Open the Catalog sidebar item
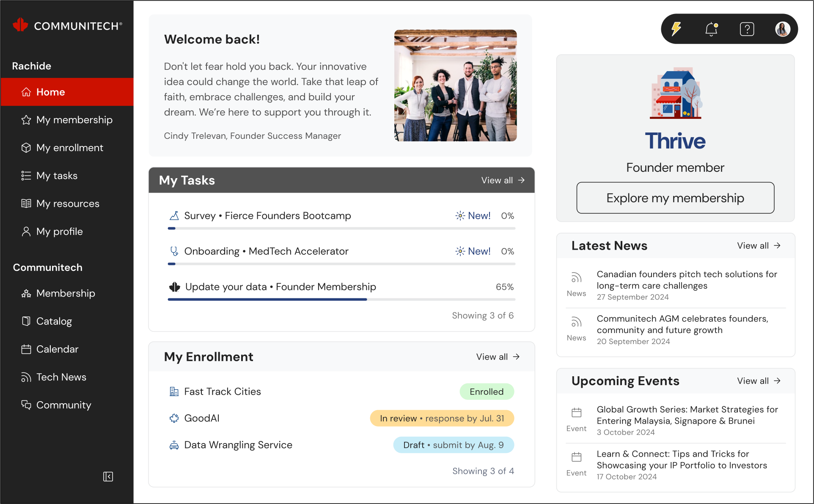Viewport: 814px width, 504px height. pyautogui.click(x=54, y=321)
